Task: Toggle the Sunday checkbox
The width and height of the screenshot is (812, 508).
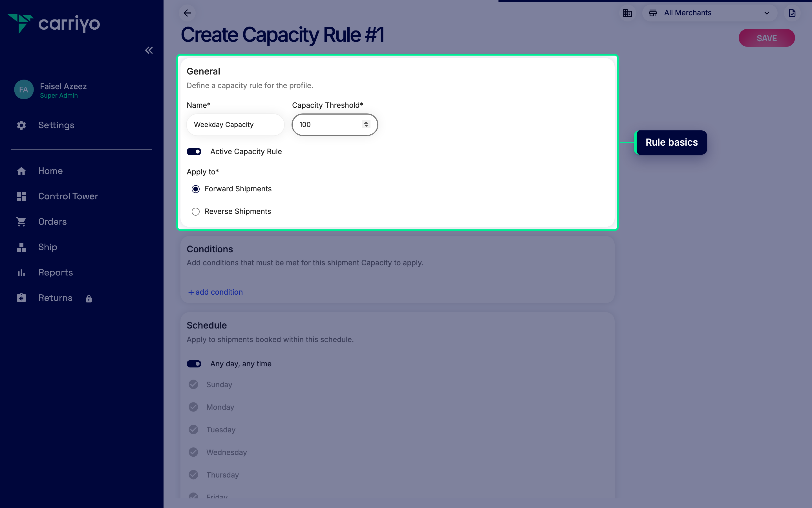Action: click(x=193, y=384)
